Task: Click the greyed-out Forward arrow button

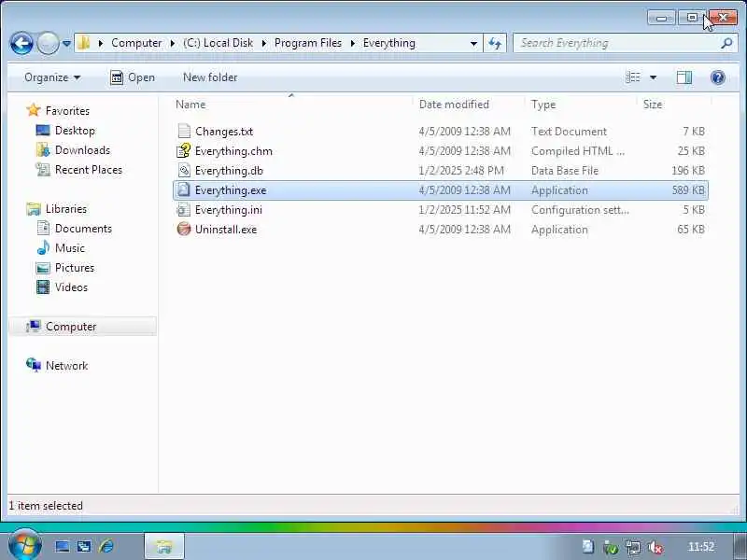Action: (48, 44)
